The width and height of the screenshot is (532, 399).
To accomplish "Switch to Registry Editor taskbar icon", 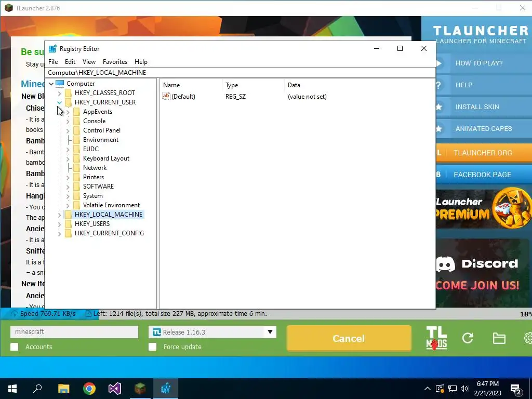I will [166, 389].
